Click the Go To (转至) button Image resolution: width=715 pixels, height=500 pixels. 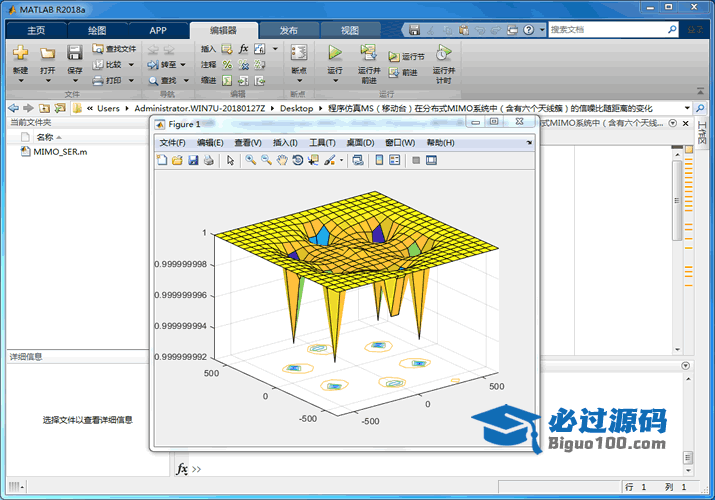pyautogui.click(x=161, y=65)
